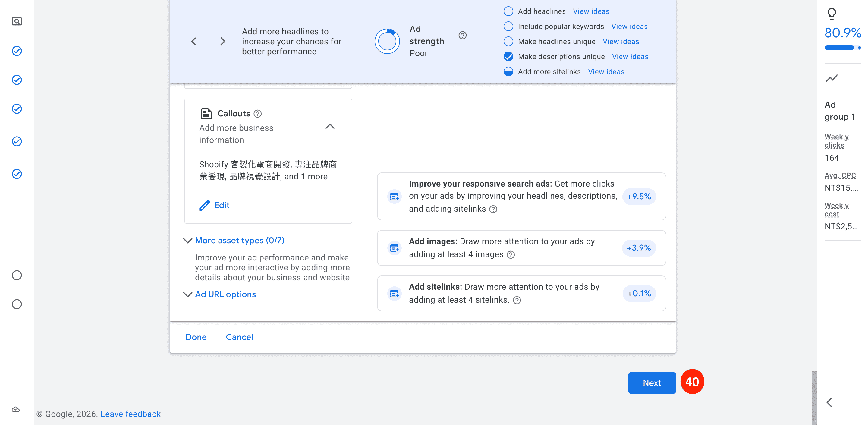Image resolution: width=868 pixels, height=425 pixels.
Task: Expand More asset types (0/7)
Action: (240, 241)
